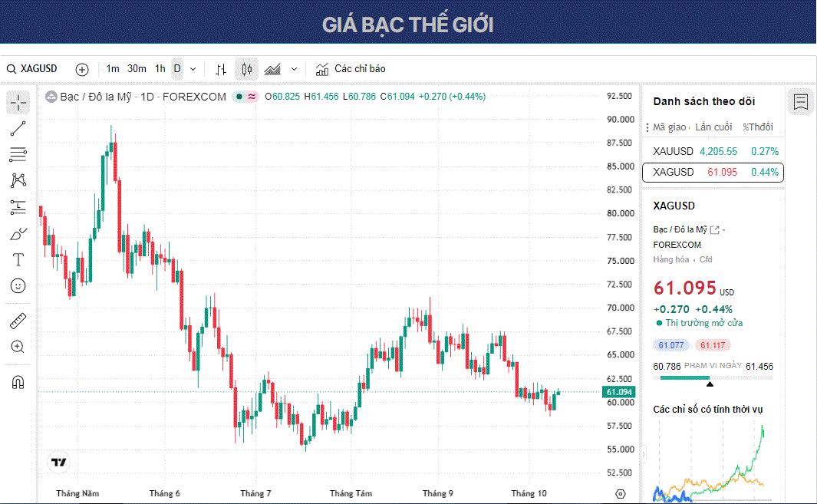Viewport: 817px width, 504px height.
Task: Click the Bạc / Đô la Mỹ chart legend title
Action: 143,97
